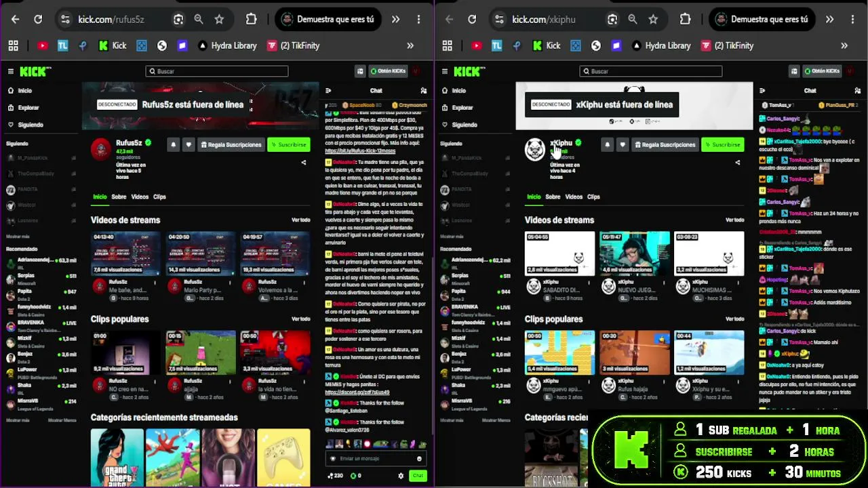Collapse the list with Mostrar Menos in Rufus5z window
868x488 pixels.
tap(62, 420)
